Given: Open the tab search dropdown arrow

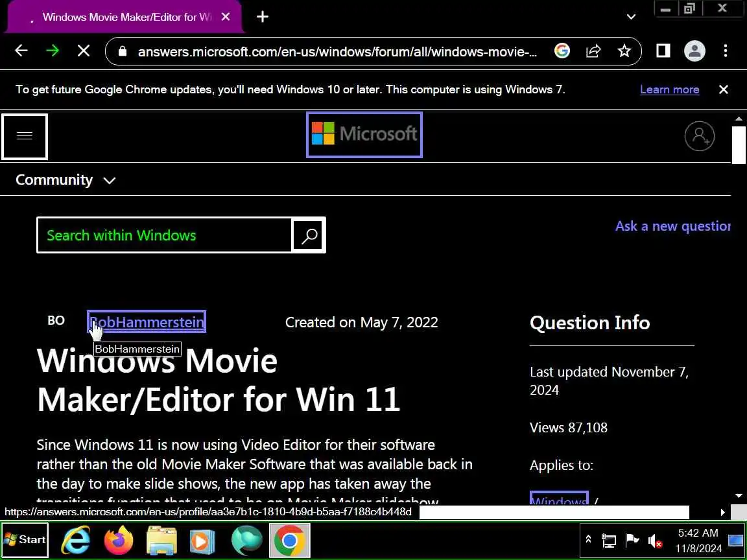Looking at the screenshot, I should (631, 17).
